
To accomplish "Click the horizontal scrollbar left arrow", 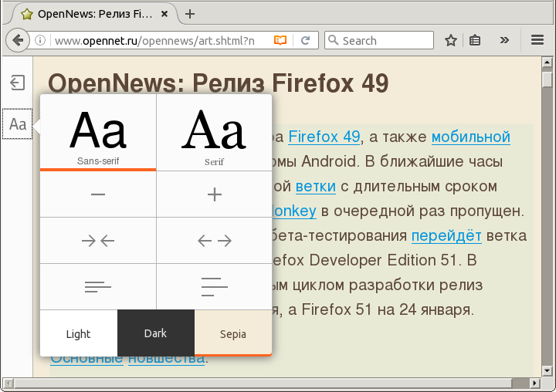I will pyautogui.click(x=8, y=383).
